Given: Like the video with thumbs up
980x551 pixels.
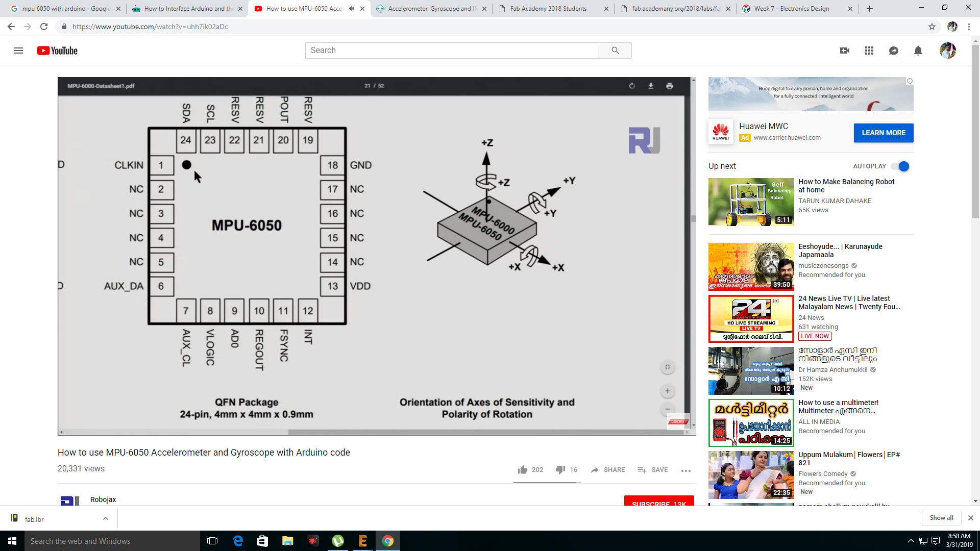Looking at the screenshot, I should pyautogui.click(x=523, y=470).
